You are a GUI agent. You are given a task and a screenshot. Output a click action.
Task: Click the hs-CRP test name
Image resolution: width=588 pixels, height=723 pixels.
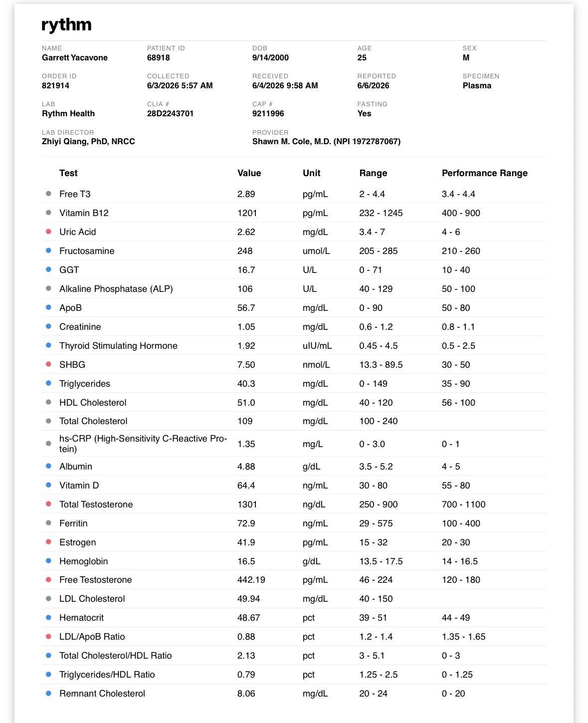[x=143, y=444]
